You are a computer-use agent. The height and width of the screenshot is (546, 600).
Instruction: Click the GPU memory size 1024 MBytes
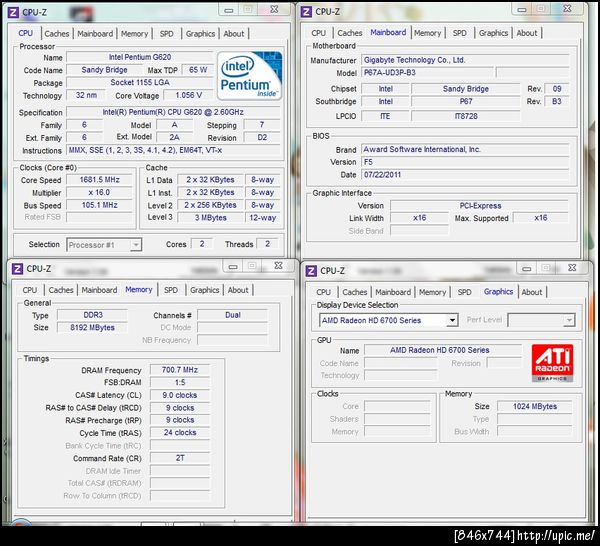pos(535,406)
